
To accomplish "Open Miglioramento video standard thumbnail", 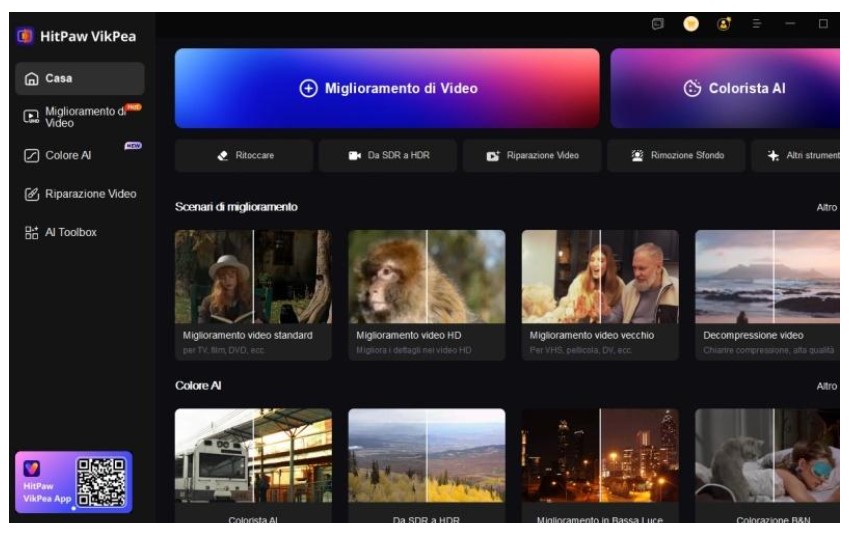I will pos(253,277).
